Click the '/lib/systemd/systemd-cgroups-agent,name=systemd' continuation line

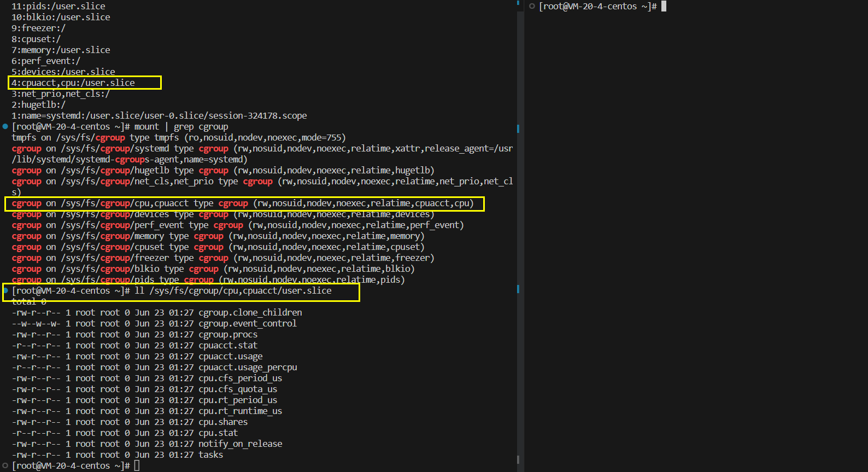tap(130, 159)
